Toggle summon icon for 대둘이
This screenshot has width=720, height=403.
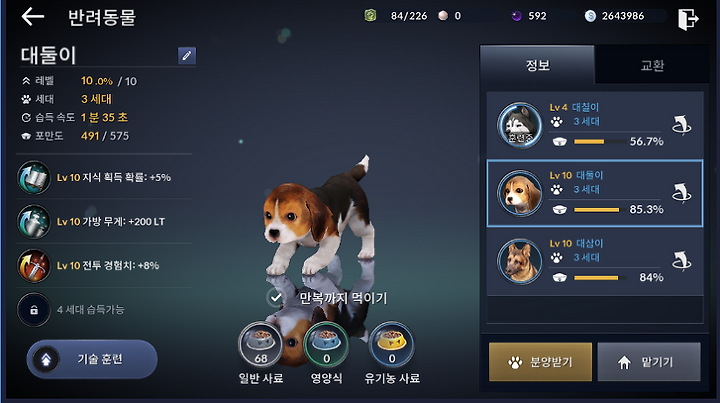pyautogui.click(x=681, y=193)
